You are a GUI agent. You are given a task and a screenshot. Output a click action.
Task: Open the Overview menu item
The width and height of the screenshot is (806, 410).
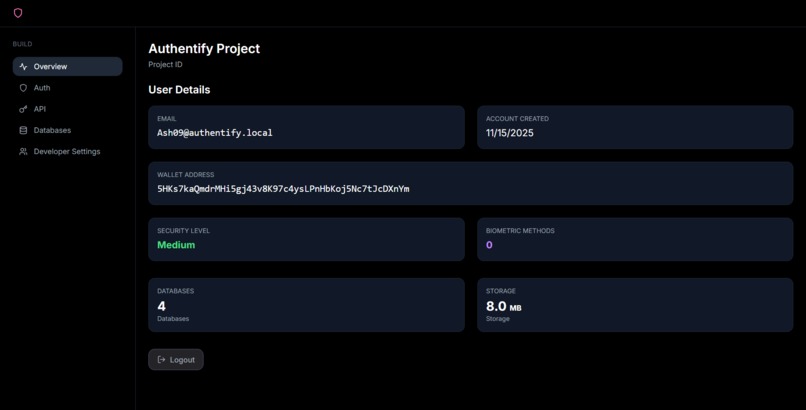tap(67, 67)
